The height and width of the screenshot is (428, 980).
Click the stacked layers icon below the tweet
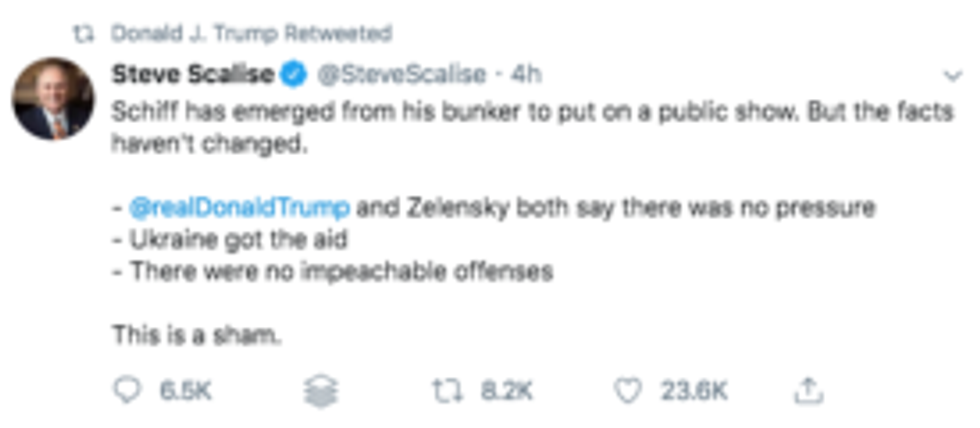click(321, 392)
